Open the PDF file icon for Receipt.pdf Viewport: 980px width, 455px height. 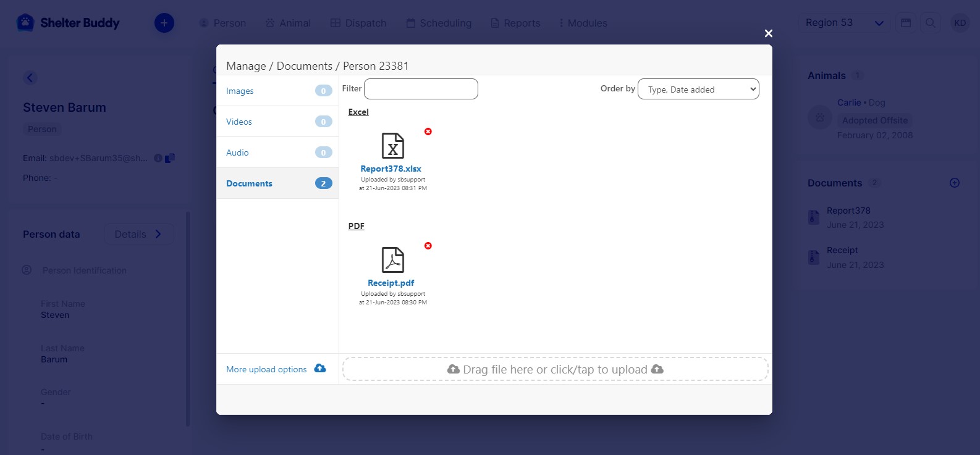(392, 260)
